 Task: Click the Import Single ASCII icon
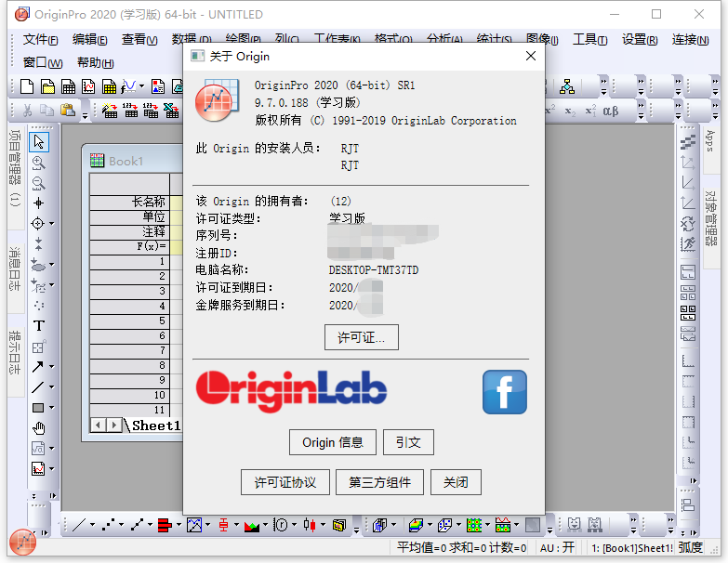[130, 111]
